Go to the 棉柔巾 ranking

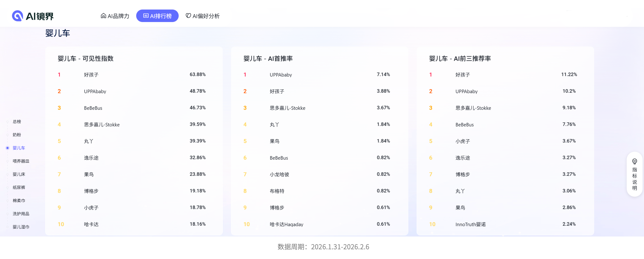tap(19, 200)
